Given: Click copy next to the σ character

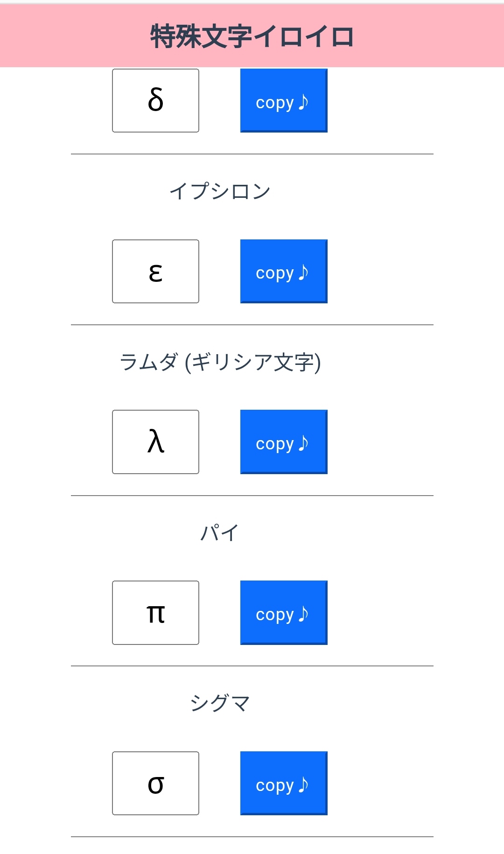Looking at the screenshot, I should tap(282, 783).
